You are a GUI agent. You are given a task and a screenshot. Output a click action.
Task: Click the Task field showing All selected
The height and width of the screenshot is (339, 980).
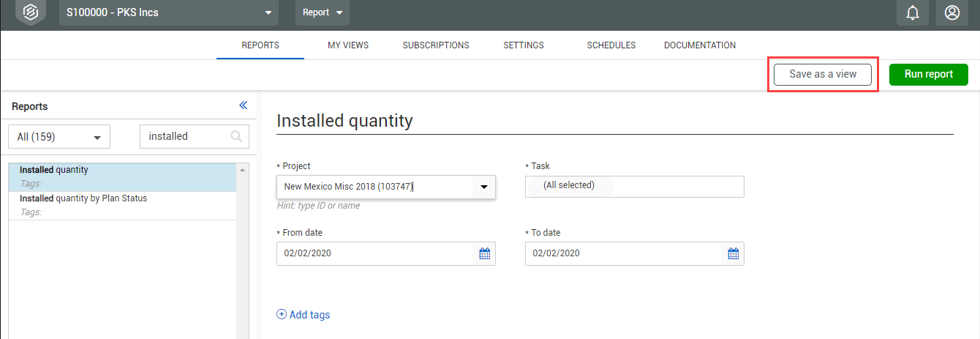coord(635,187)
